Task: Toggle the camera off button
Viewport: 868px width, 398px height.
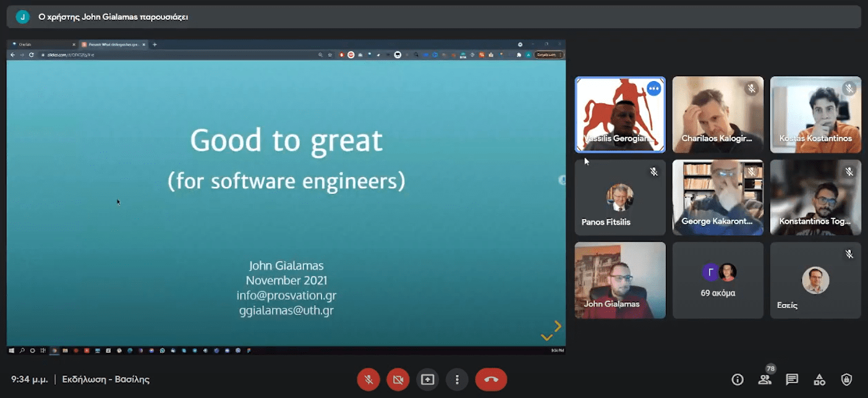Action: click(x=398, y=379)
